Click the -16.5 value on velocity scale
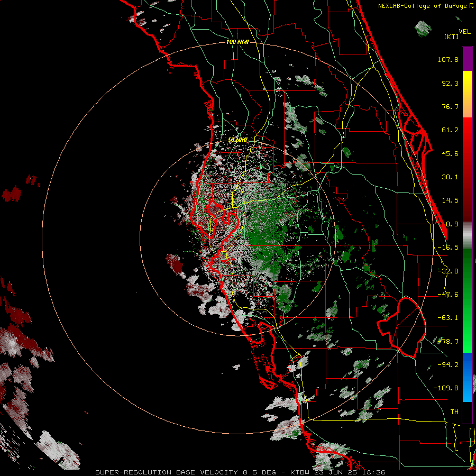Screen dimensions: 476x476 [448, 248]
